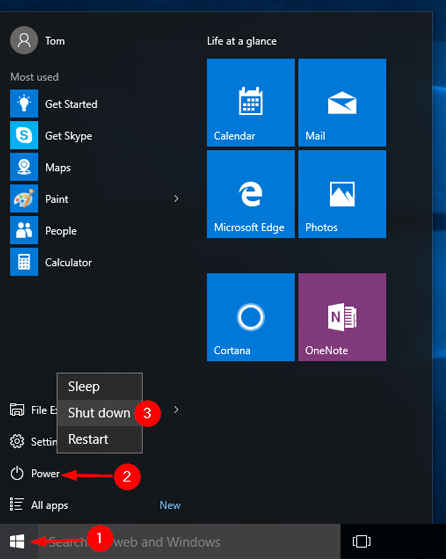Click the Calculator label text
Screen dimensions: 446x560
coord(69,262)
